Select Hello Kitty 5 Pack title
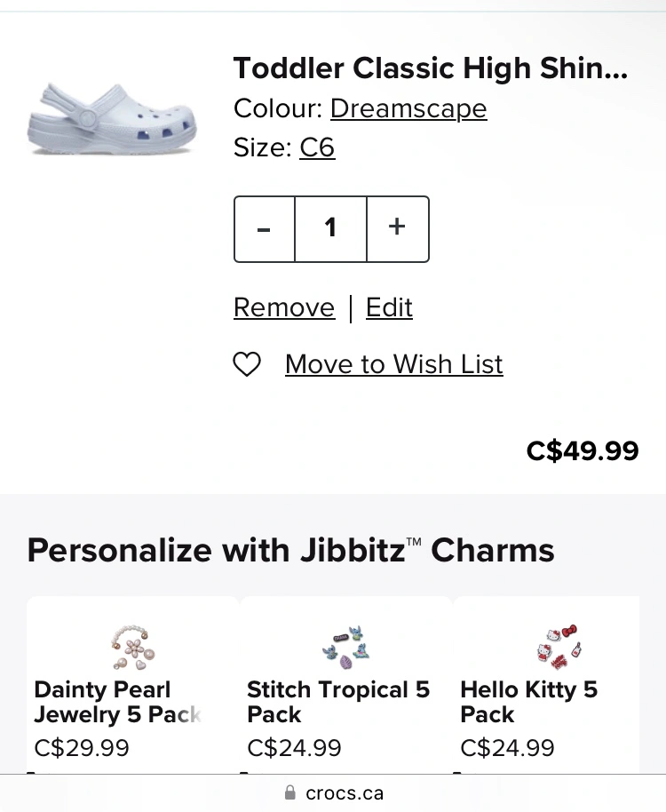 coord(529,702)
